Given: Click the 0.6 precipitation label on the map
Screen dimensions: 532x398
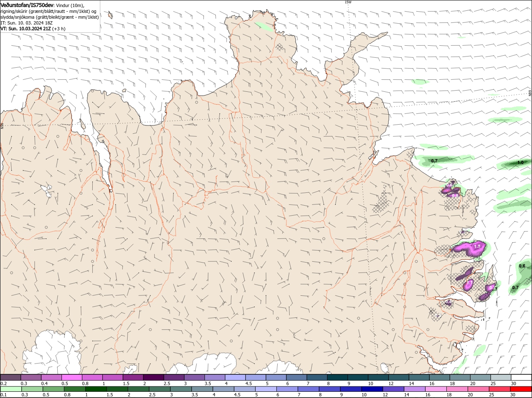Looking at the screenshot, I should point(522,266).
